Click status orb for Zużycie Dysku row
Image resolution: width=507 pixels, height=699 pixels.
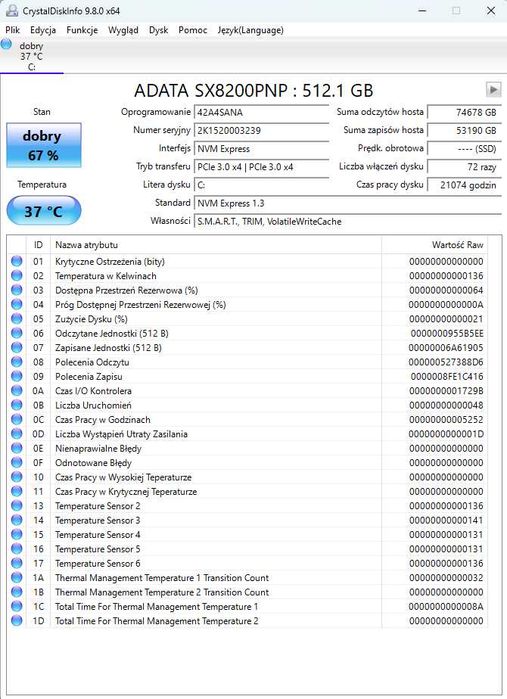16,319
